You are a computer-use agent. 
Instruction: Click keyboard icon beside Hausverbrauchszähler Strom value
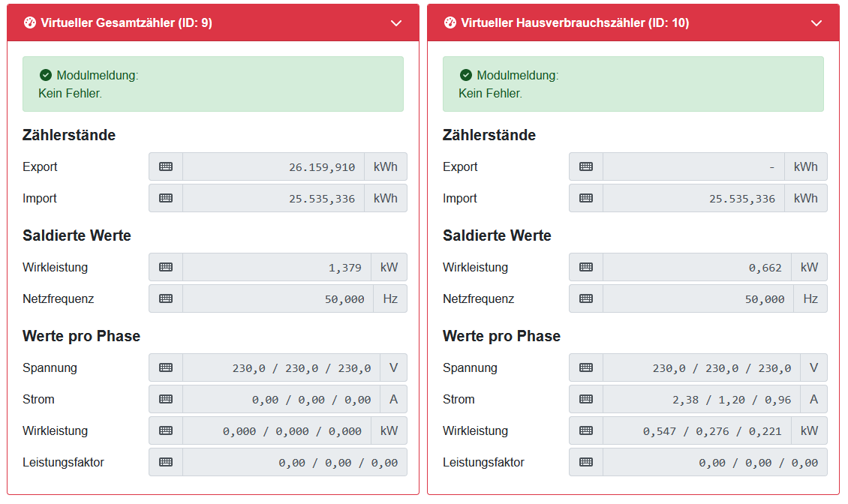[x=586, y=399]
